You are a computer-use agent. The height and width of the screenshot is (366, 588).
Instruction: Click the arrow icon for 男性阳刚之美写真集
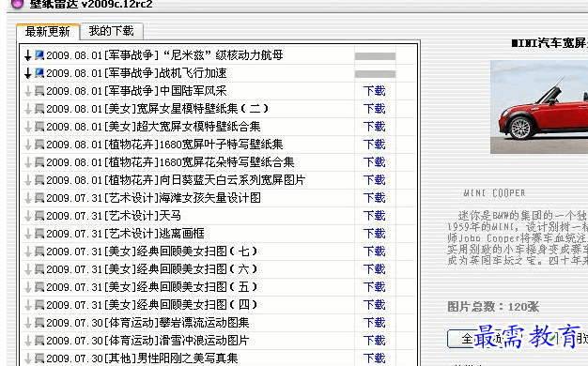point(28,358)
